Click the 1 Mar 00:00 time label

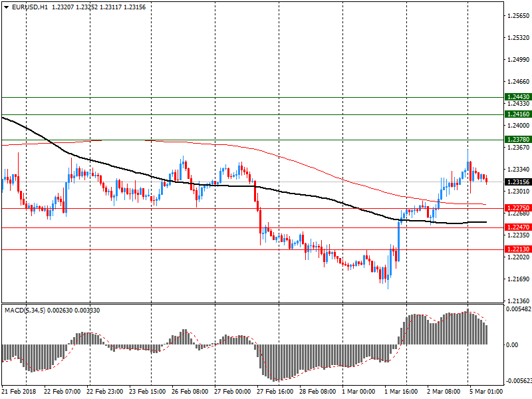coord(358,392)
